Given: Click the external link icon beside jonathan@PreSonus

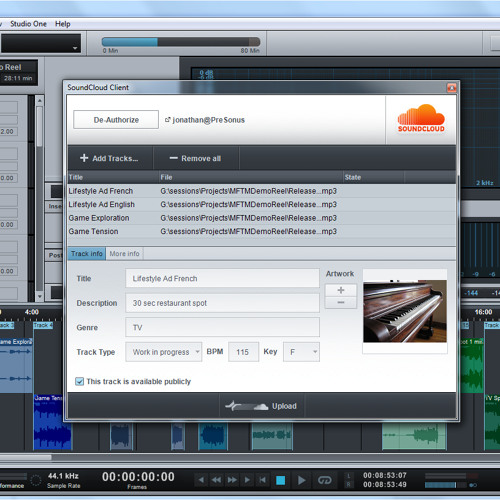Looking at the screenshot, I should tap(168, 120).
